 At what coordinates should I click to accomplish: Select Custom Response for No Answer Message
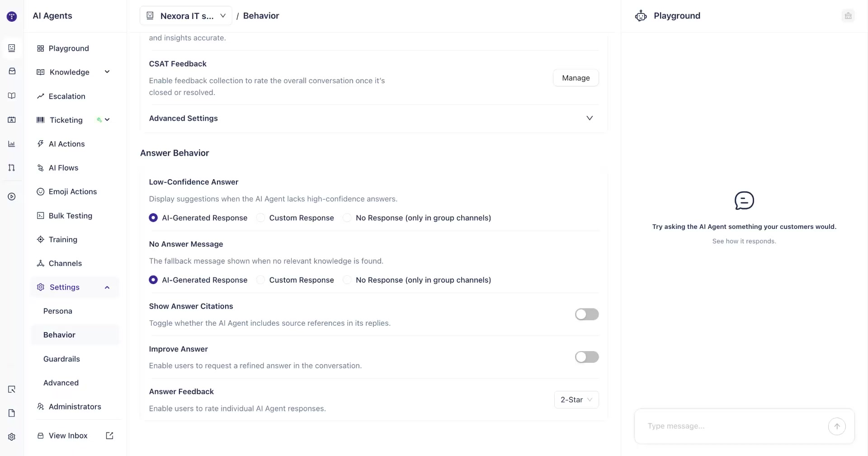260,280
